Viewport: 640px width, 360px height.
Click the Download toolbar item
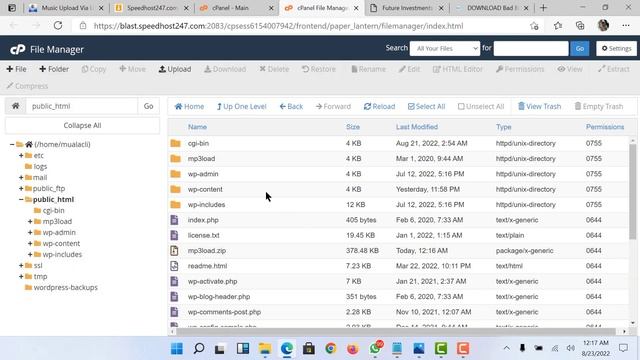click(225, 69)
